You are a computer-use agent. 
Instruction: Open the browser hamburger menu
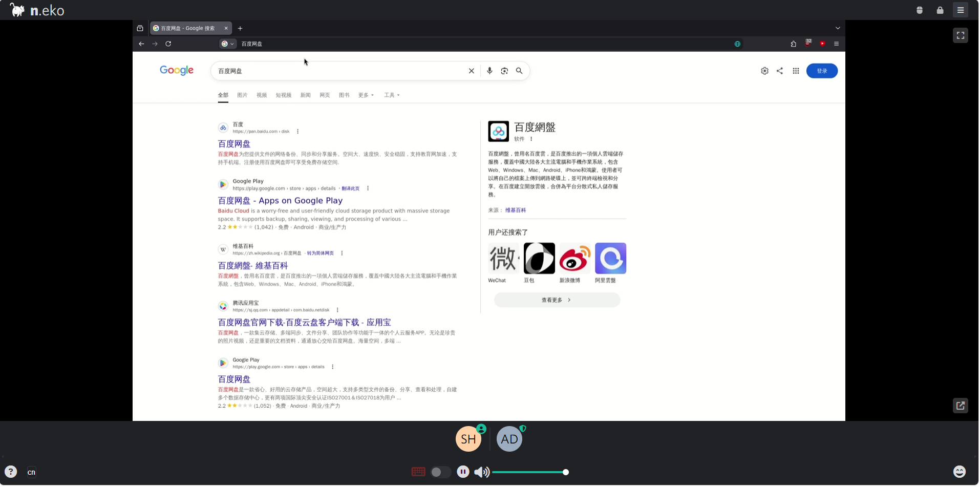click(836, 44)
